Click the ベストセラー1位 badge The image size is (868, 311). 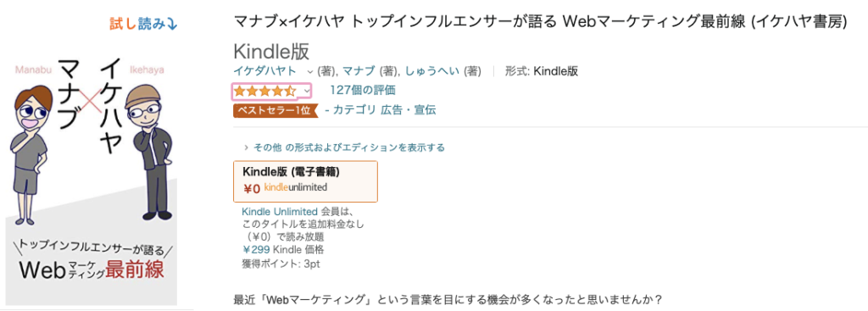coord(275,110)
